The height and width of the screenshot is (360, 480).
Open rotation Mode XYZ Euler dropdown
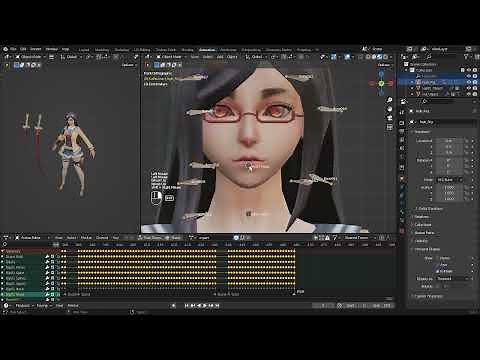tap(449, 180)
